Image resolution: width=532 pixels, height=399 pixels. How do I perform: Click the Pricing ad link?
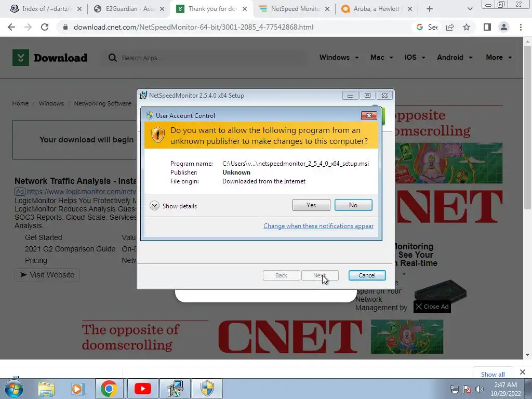[36, 261]
